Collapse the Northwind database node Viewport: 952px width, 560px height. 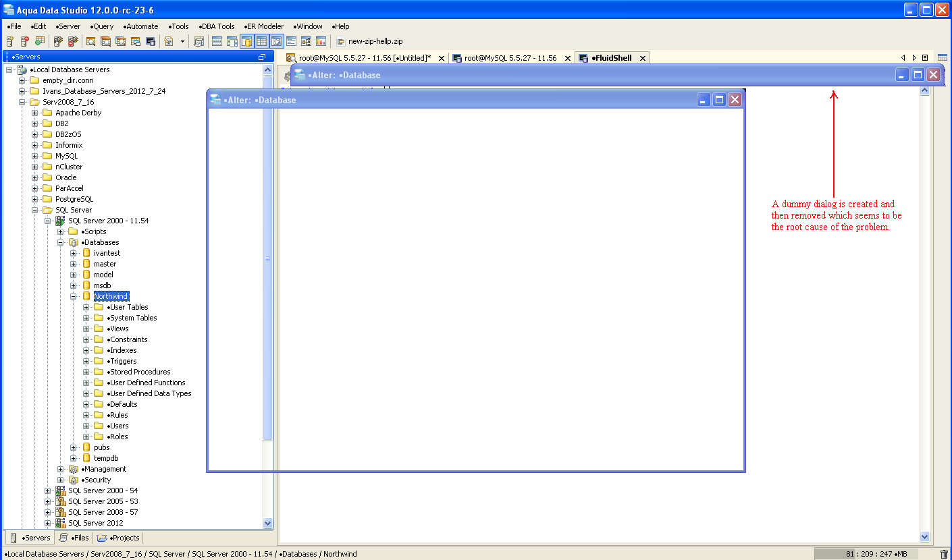tap(74, 296)
